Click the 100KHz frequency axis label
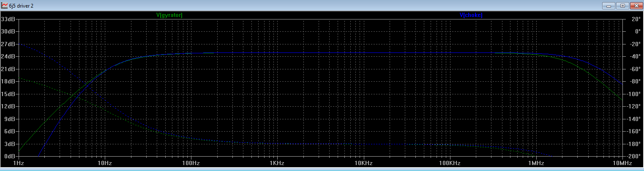This screenshot has width=644, height=171. [450, 163]
